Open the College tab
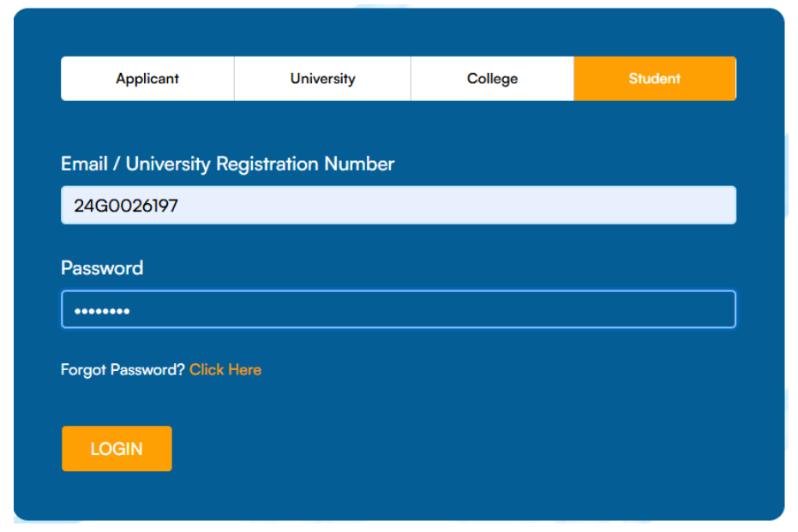The height and width of the screenshot is (532, 798). [x=493, y=79]
